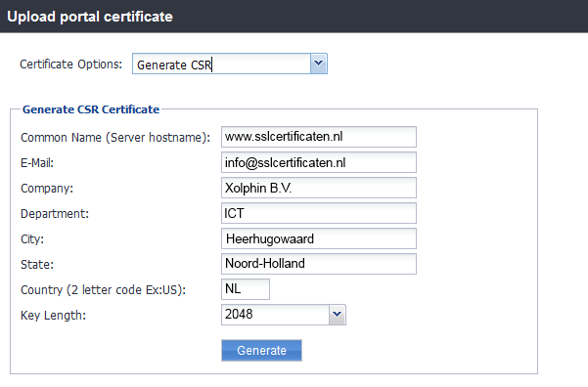Image resolution: width=588 pixels, height=387 pixels.
Task: Click the Company field containing Xolphin B.V.
Action: tap(319, 188)
